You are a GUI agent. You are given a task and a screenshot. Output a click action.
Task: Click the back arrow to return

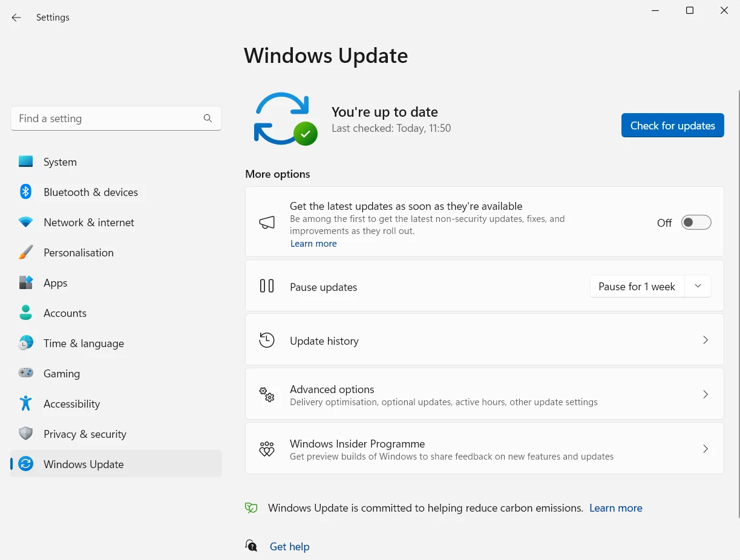pyautogui.click(x=16, y=17)
